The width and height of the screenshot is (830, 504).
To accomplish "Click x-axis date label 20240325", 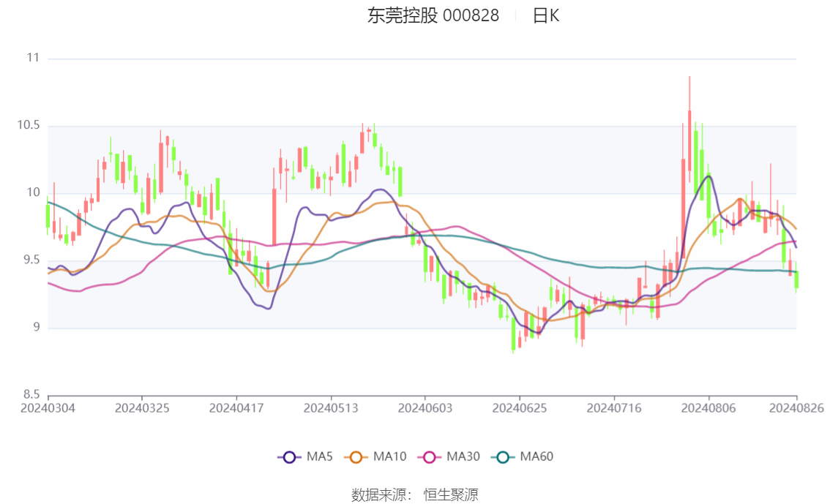I will 142,408.
